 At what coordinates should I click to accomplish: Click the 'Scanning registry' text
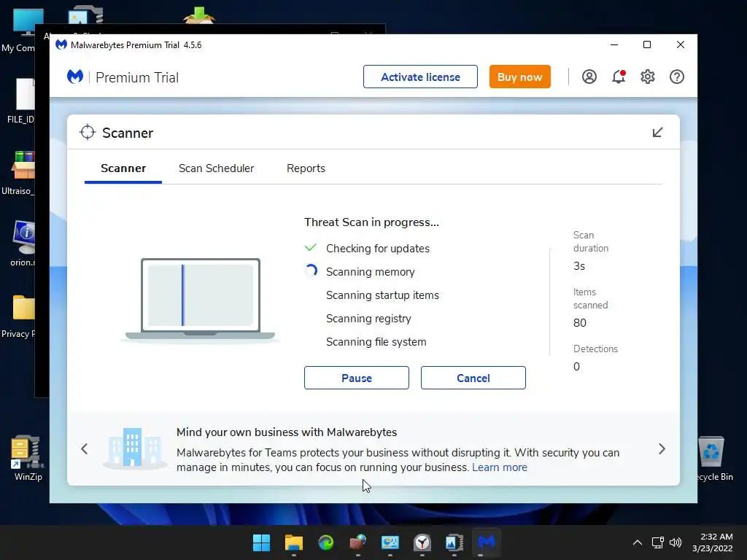click(x=368, y=319)
